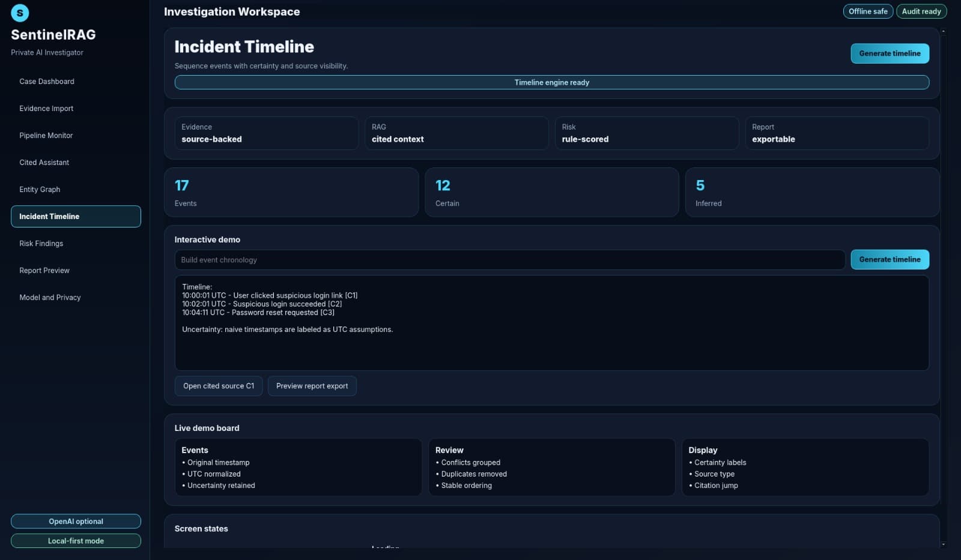The image size is (961, 560).
Task: Click the Duplicates removed bullet
Action: tap(471, 474)
